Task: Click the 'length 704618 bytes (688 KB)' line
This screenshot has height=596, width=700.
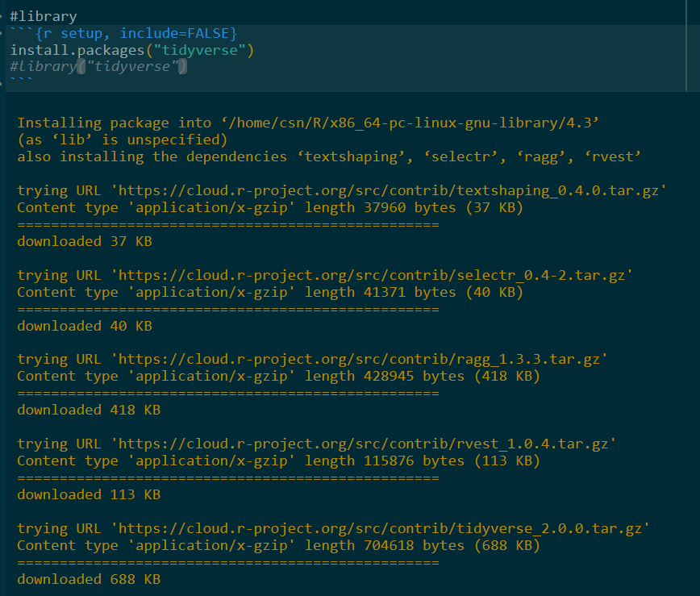Action: click(278, 546)
